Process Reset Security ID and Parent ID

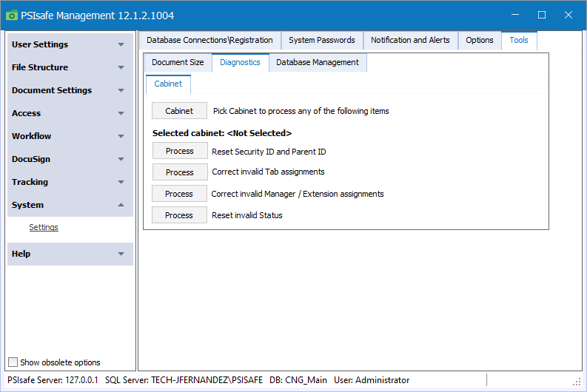click(180, 151)
